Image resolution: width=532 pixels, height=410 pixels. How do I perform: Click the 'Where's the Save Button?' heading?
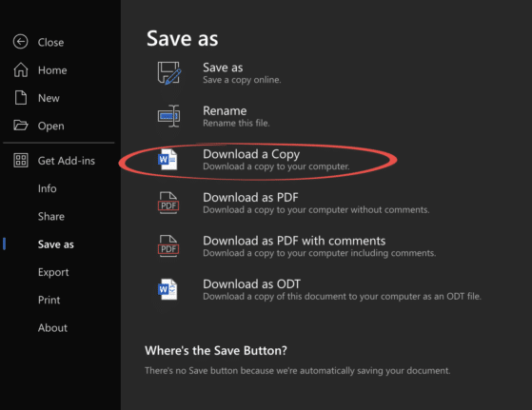pos(216,351)
